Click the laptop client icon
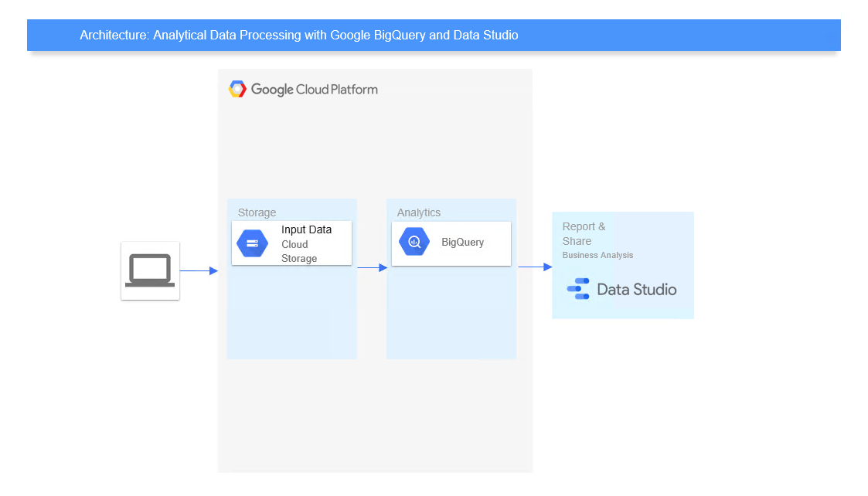 click(x=150, y=270)
